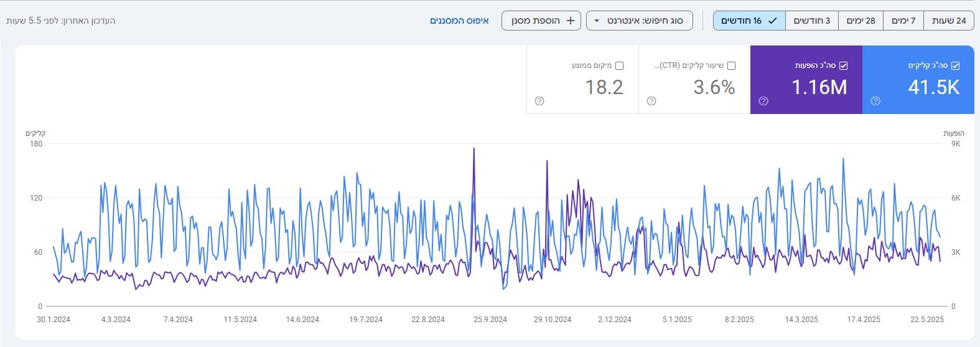
Task: Click help icon on average position card
Action: tap(539, 101)
